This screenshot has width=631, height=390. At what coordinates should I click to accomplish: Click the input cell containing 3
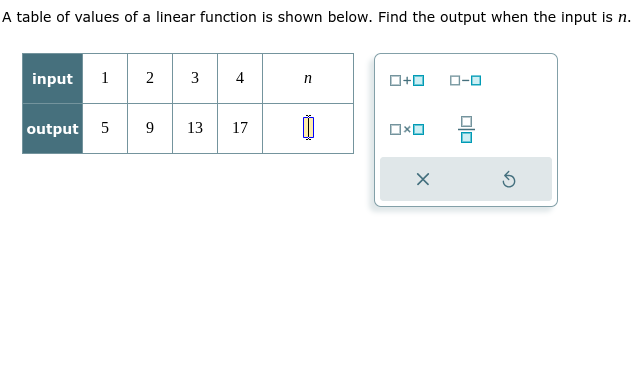pos(195,78)
